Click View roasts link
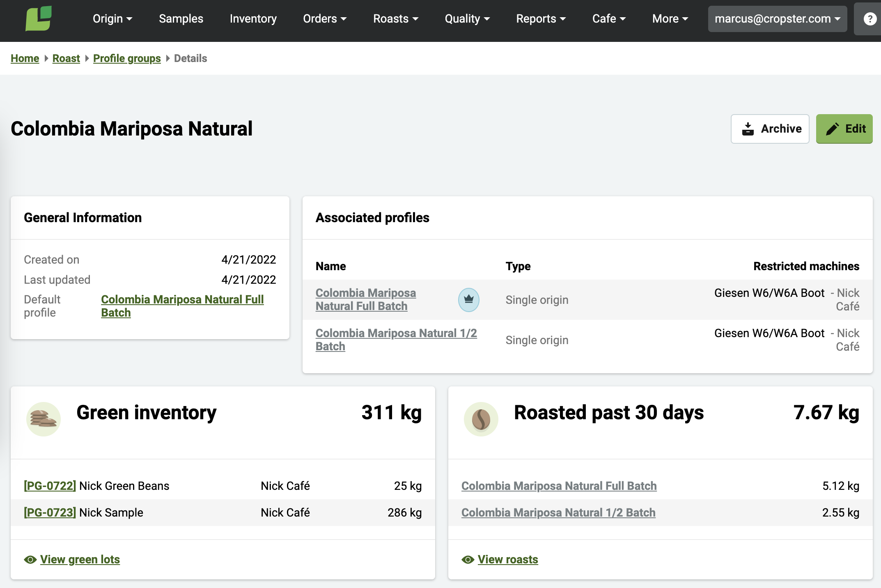881x588 pixels. [508, 560]
